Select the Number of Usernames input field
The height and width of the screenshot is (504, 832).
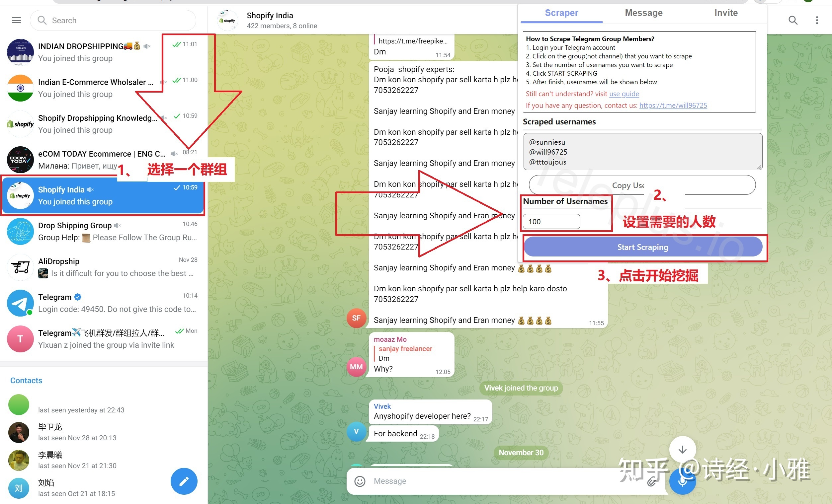tap(551, 221)
